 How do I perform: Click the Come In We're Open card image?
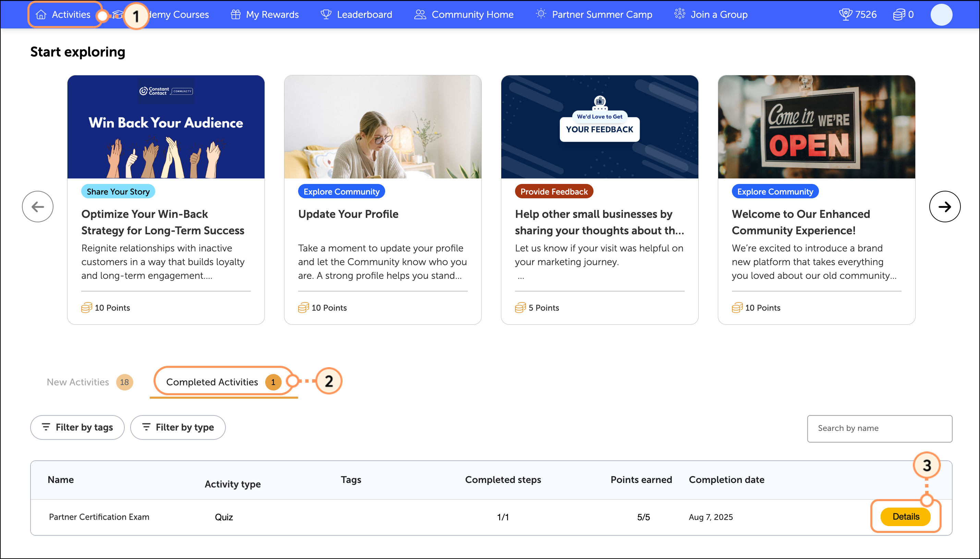(817, 127)
